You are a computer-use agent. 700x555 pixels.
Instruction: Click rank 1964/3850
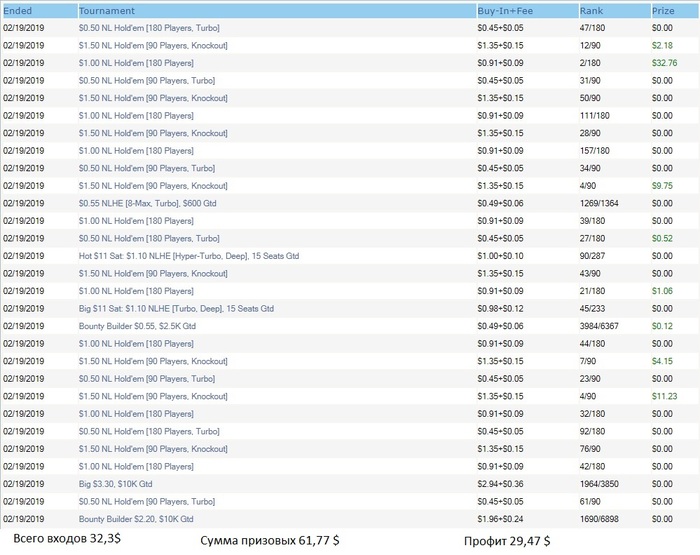coord(599,484)
